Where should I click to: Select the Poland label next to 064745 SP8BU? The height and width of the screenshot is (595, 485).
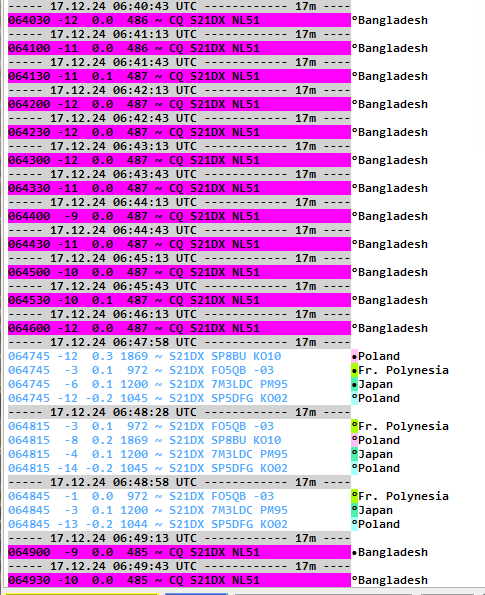379,356
